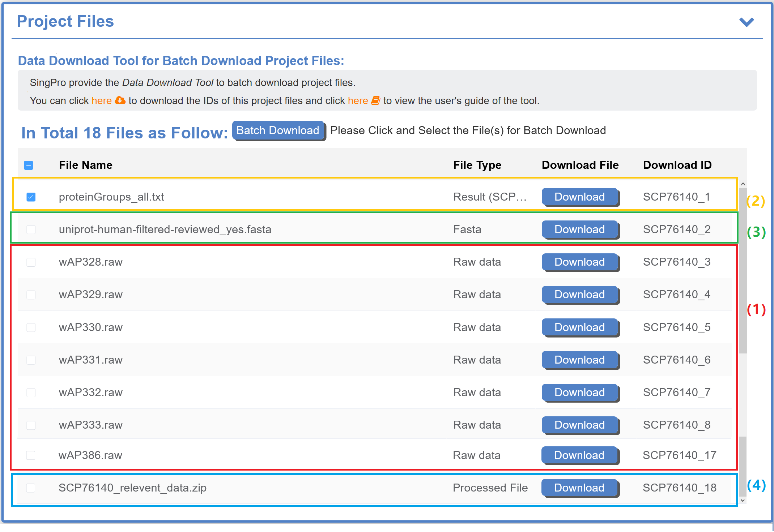Image resolution: width=774 pixels, height=532 pixels.
Task: Download the SCP76140_relevent_data.zip processed file
Action: [x=579, y=488]
